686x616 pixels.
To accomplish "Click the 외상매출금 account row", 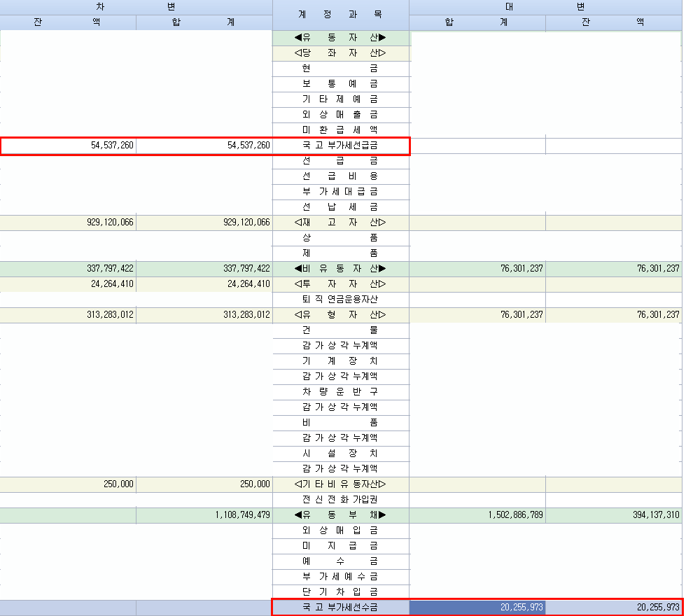I will (x=340, y=115).
